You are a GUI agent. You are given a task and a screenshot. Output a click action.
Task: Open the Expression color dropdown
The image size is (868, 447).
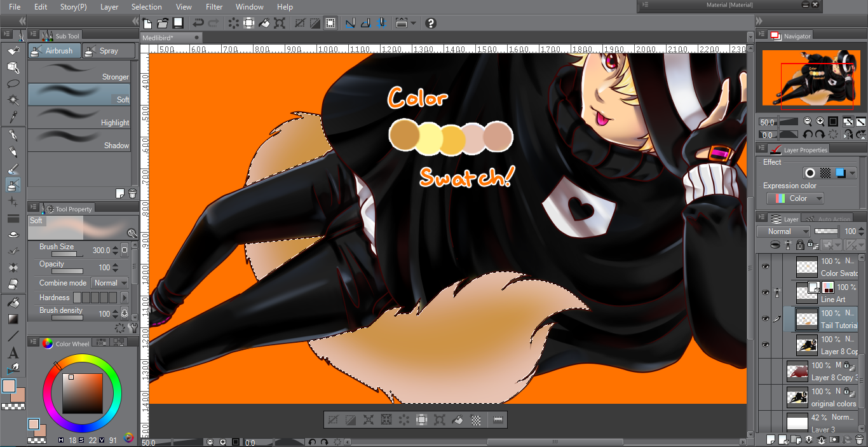click(795, 198)
